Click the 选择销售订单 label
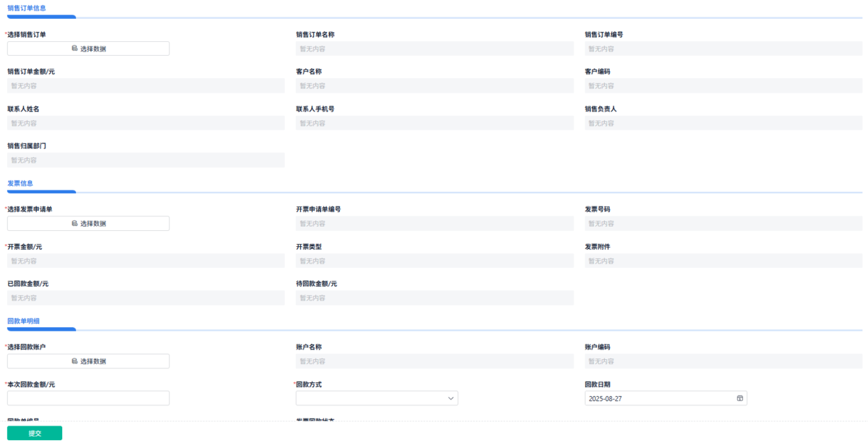The height and width of the screenshot is (443, 868). 27,35
